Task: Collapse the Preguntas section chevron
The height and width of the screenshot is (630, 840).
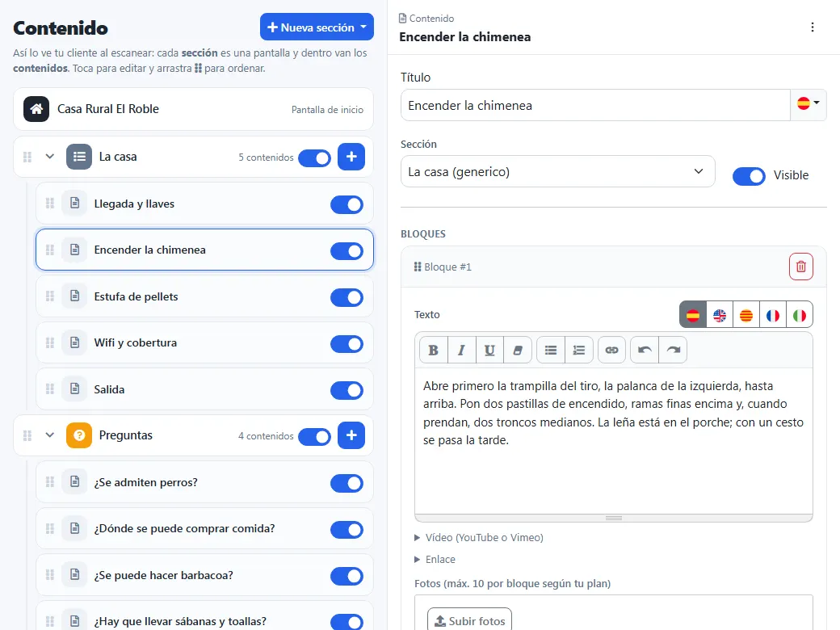Action: 50,435
